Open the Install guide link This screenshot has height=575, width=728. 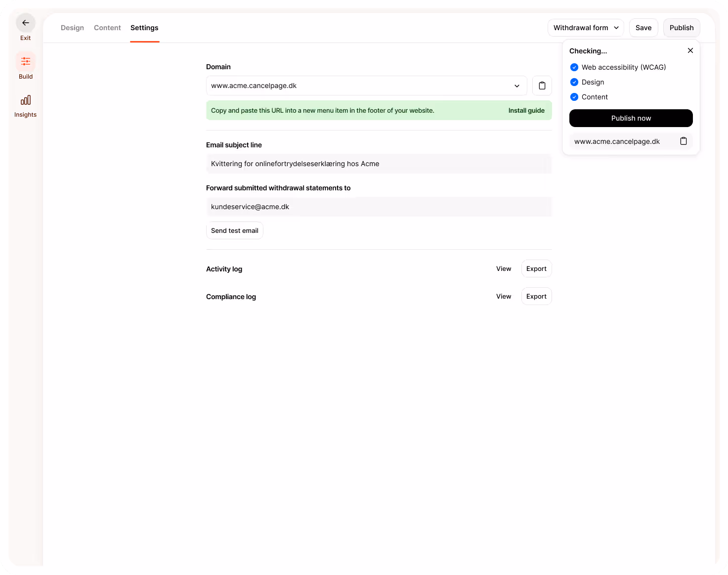click(526, 110)
